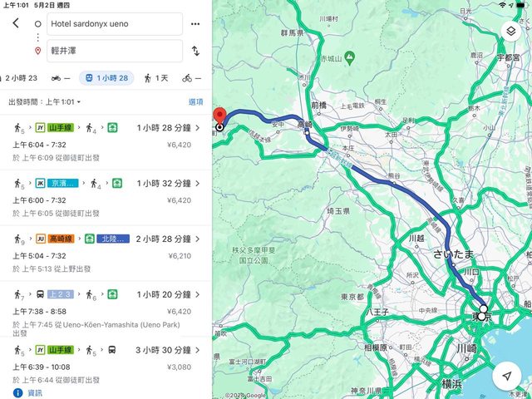The image size is (532, 399).
Task: Edit the 輕井澤 destination field
Action: (x=114, y=51)
